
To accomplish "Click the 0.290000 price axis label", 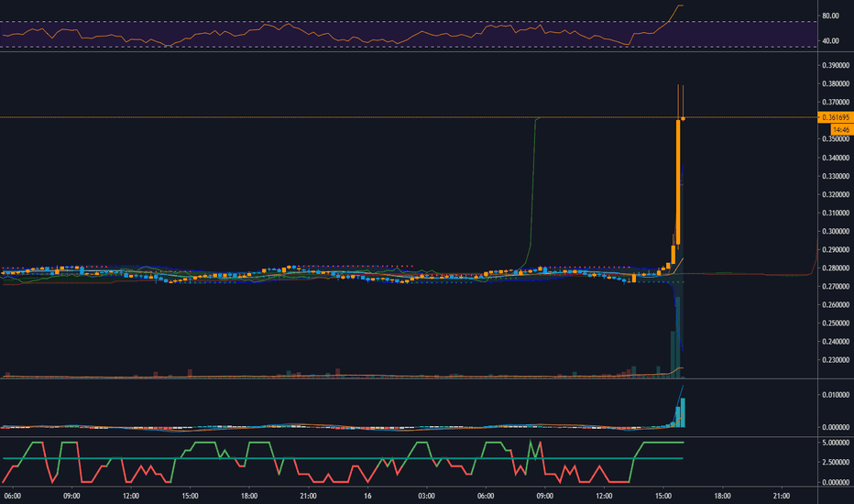I will click(836, 249).
